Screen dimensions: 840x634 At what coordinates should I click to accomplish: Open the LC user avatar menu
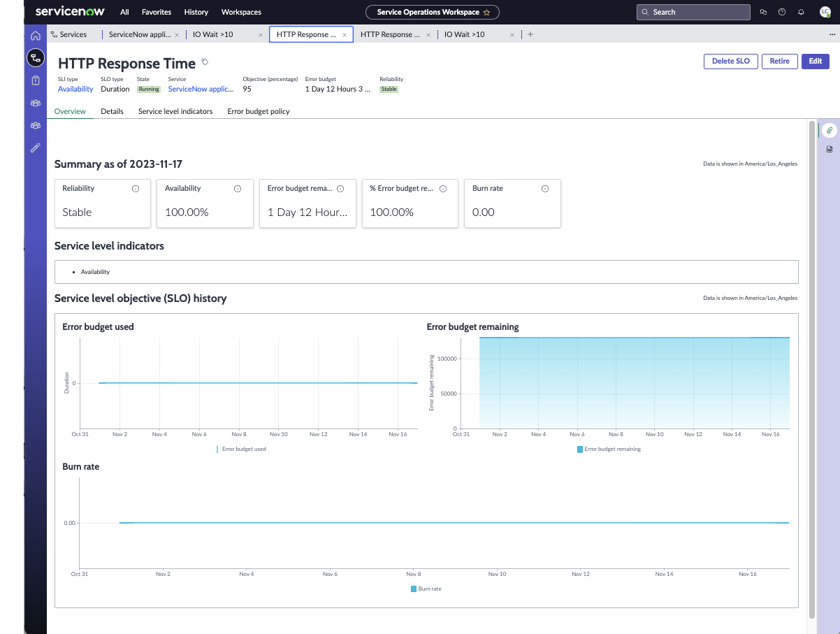(825, 12)
